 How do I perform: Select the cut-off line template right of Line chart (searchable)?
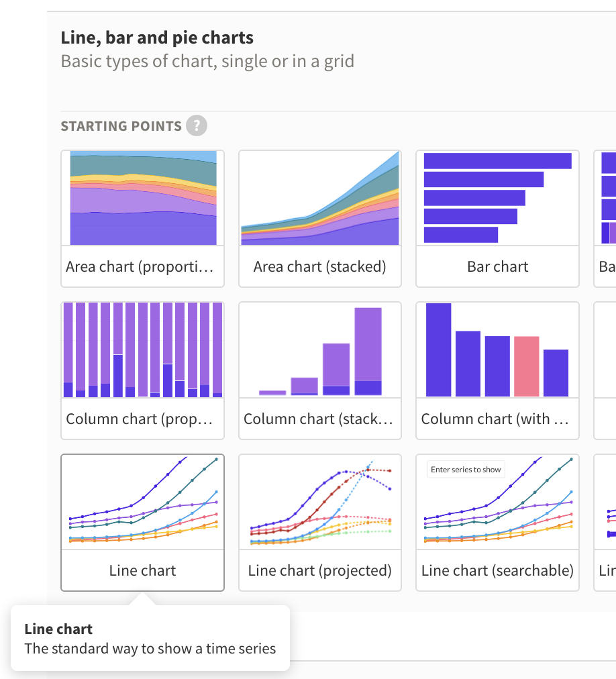point(607,522)
